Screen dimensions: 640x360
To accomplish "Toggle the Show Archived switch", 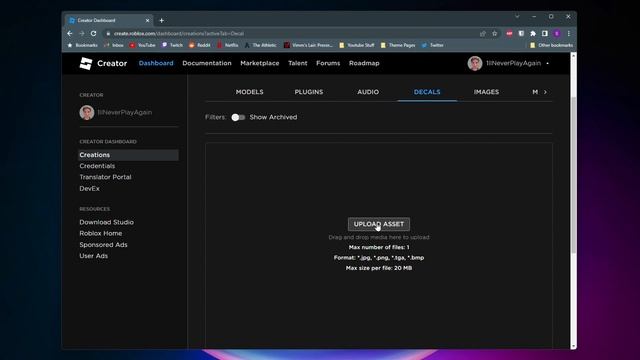I will pos(238,118).
